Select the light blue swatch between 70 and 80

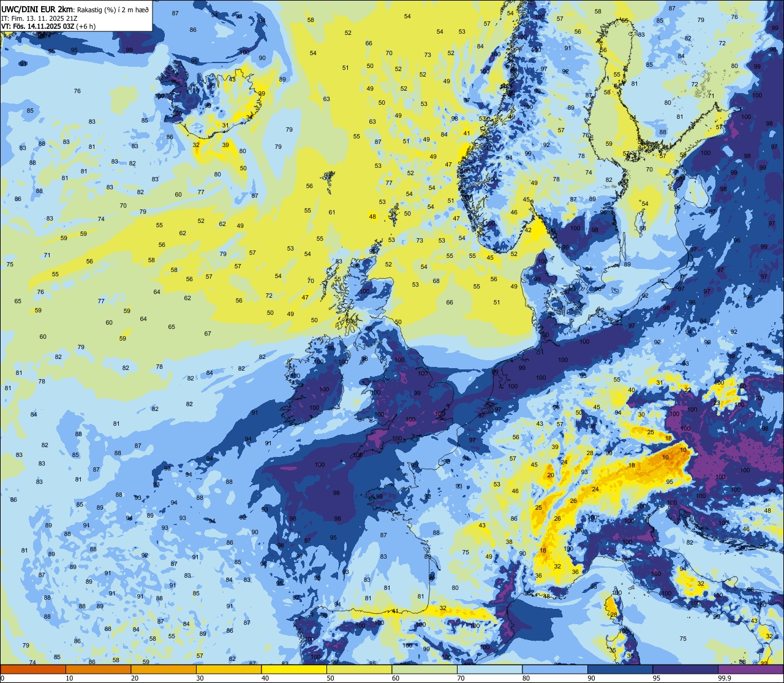[489, 669]
